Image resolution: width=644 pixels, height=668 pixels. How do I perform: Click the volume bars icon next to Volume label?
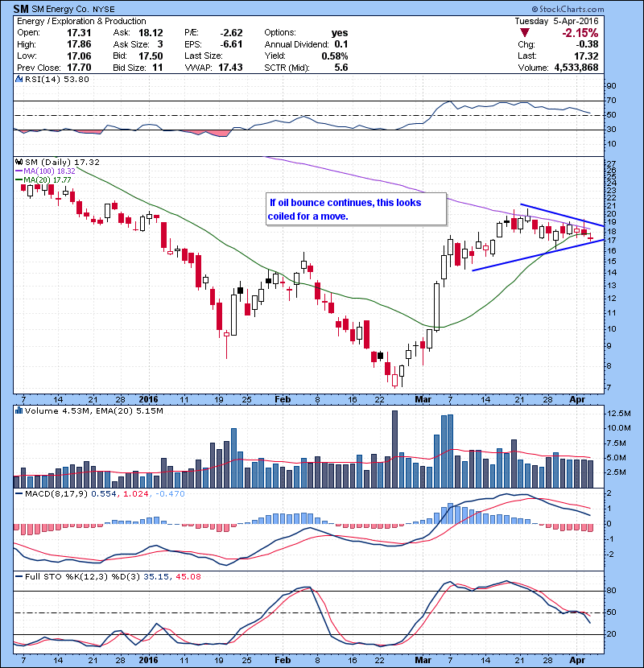[x=19, y=410]
